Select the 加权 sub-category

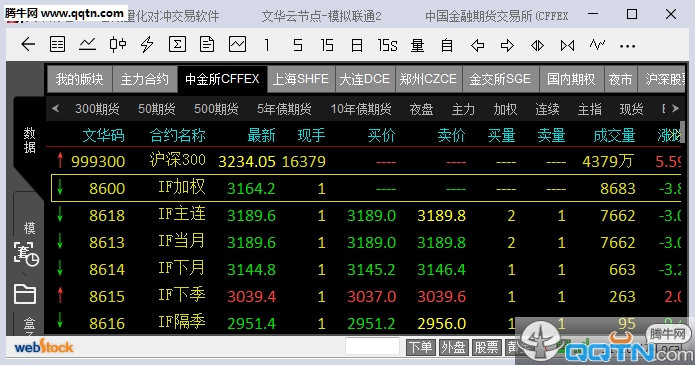[505, 109]
